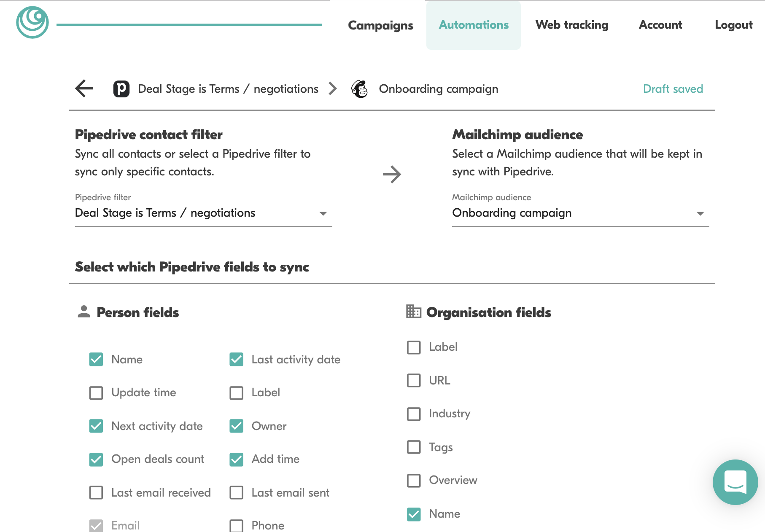
Task: Go to the Account page
Action: point(660,25)
